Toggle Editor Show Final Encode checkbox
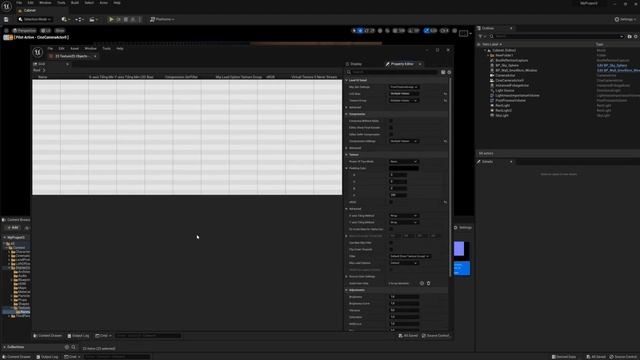The width and height of the screenshot is (640, 360). [x=391, y=128]
